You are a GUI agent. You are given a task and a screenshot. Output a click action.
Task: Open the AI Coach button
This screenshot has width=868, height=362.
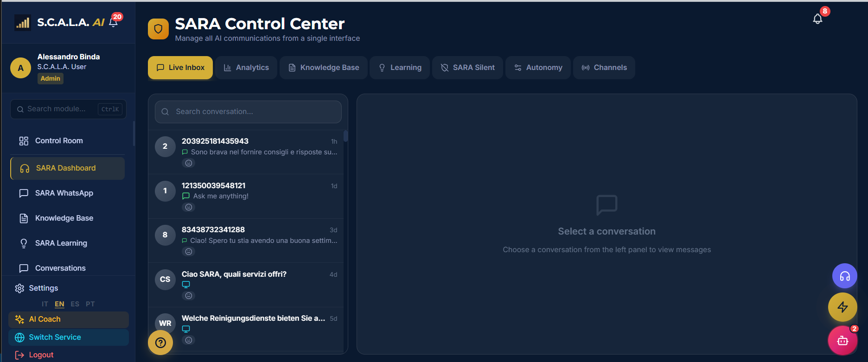click(x=69, y=319)
